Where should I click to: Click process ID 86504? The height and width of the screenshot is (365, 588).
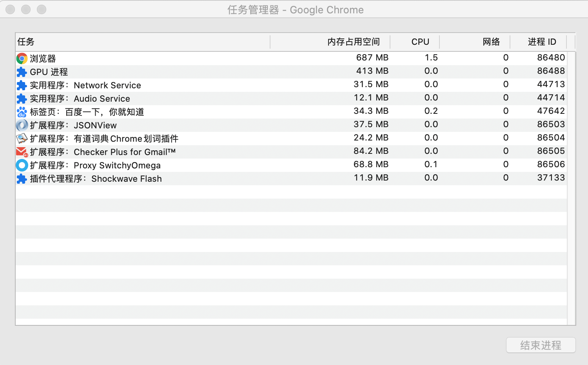[551, 138]
